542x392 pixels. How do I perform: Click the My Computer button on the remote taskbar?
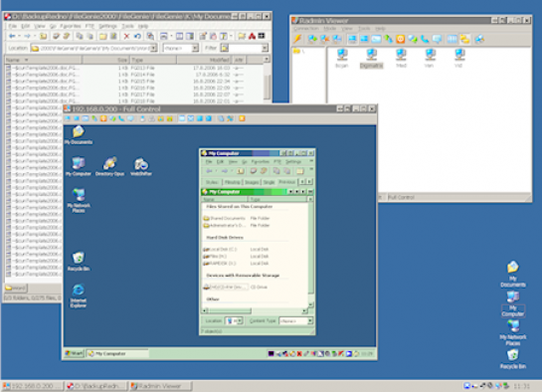(x=117, y=353)
